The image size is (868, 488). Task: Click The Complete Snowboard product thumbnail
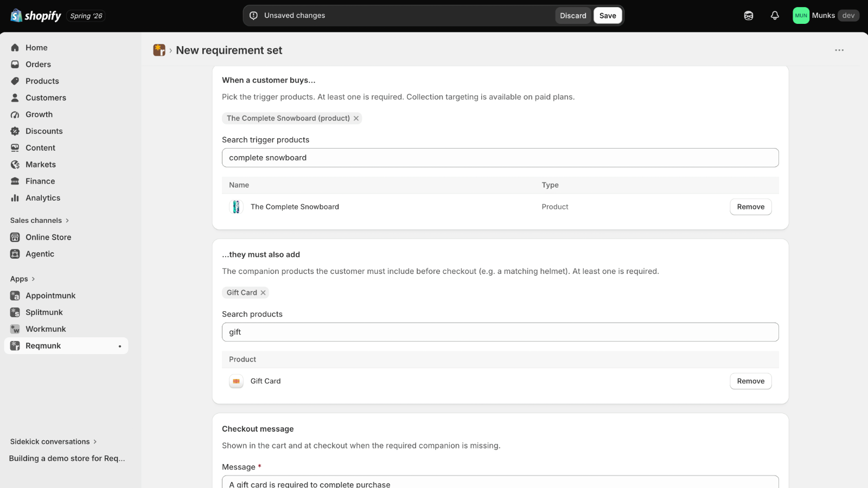236,207
